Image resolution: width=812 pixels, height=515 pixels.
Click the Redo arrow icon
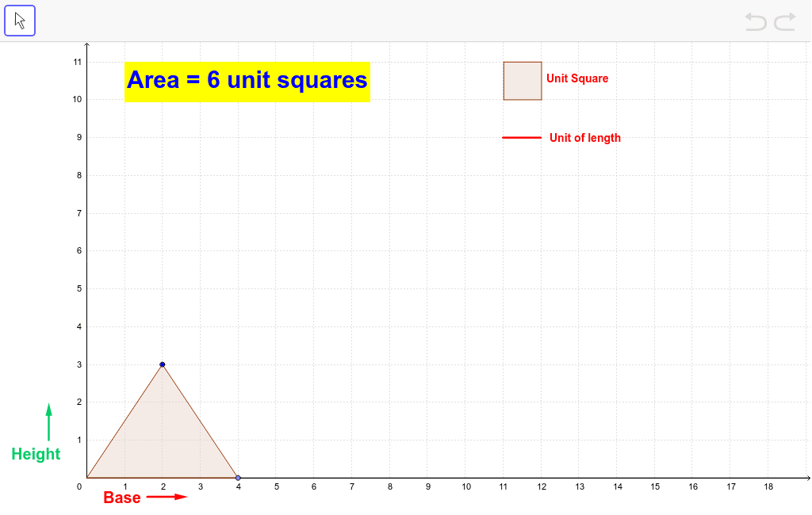(x=784, y=21)
